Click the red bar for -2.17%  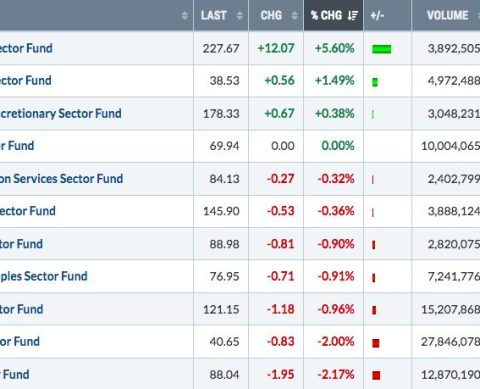[376, 375]
